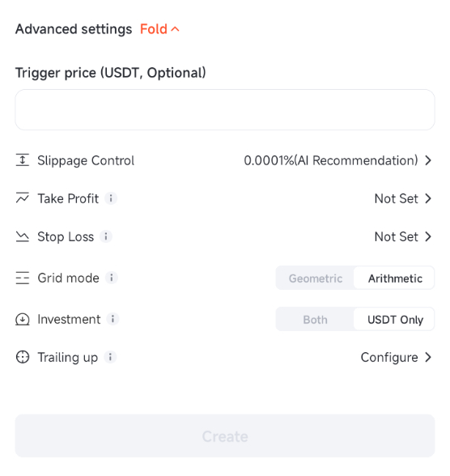Open Stop Loss Not Set option

click(x=403, y=236)
